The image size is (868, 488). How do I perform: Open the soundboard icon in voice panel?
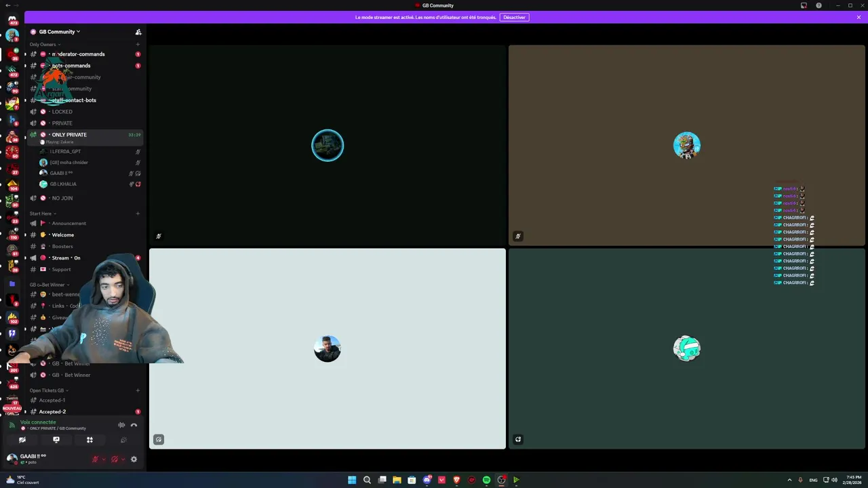(123, 440)
